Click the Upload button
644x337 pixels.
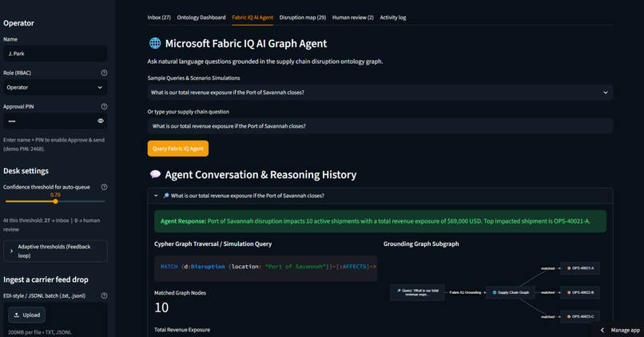26,315
